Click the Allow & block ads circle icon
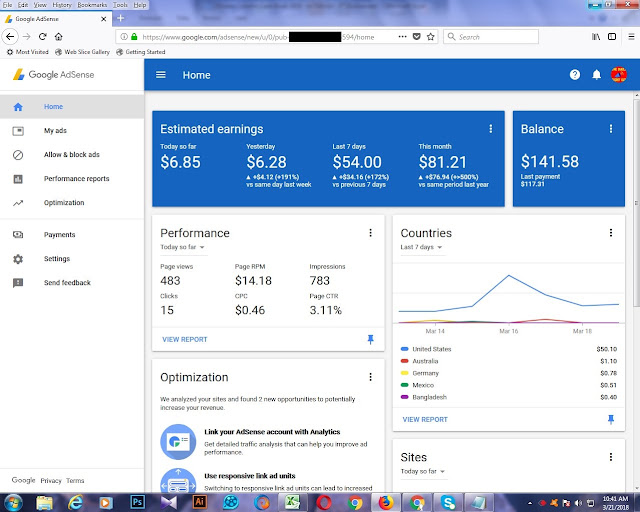 point(18,155)
